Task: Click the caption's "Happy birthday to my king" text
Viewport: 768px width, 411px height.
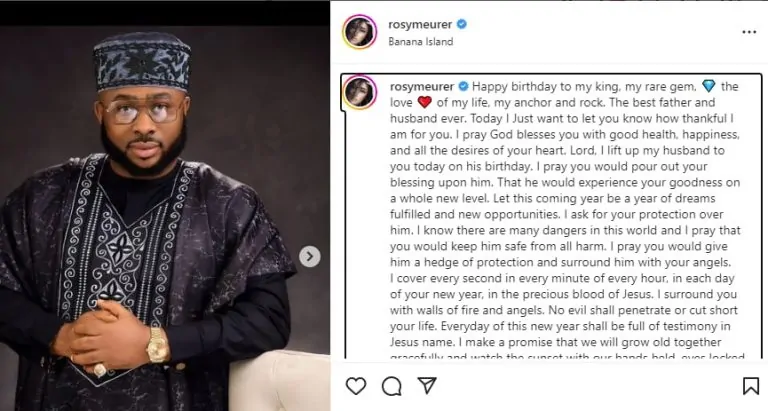Action: coord(536,86)
